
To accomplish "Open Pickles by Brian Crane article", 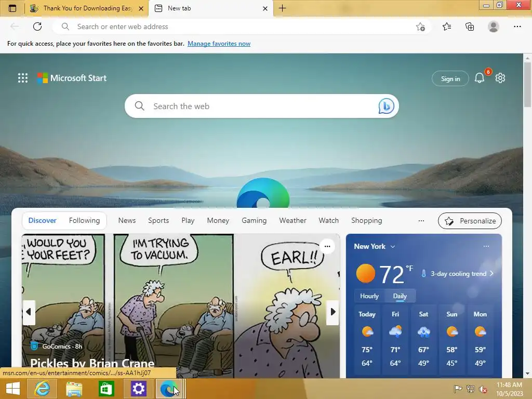I will [92, 363].
